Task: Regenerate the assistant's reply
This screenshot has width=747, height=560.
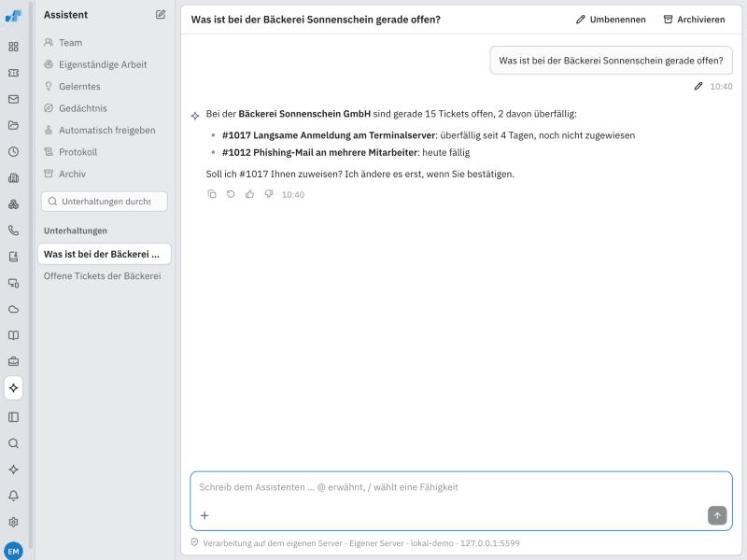Action: click(x=231, y=194)
